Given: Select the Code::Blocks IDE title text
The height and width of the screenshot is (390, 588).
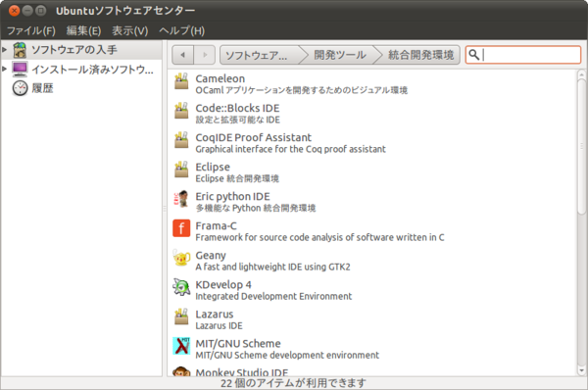Looking at the screenshot, I should (237, 109).
